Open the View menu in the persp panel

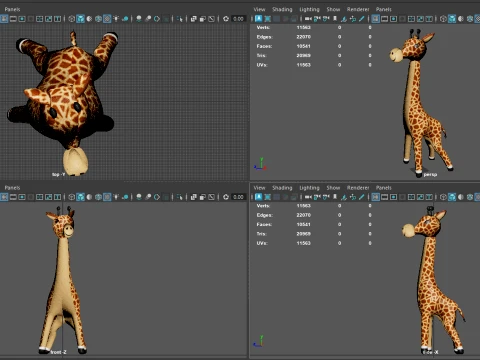click(x=259, y=9)
